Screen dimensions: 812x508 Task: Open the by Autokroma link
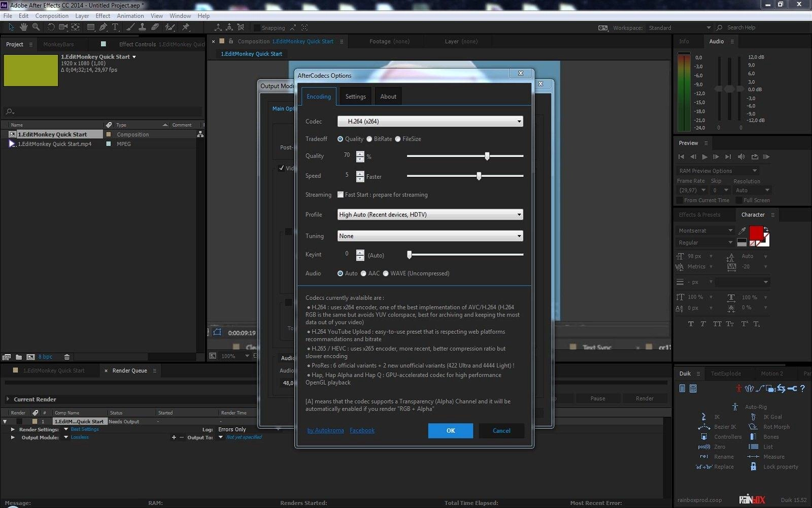pyautogui.click(x=325, y=430)
